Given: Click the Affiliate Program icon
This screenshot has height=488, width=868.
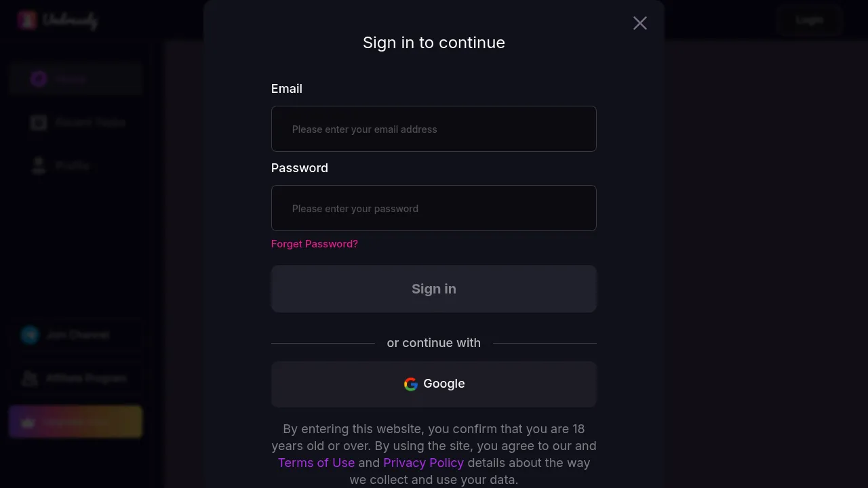Looking at the screenshot, I should click(x=30, y=378).
